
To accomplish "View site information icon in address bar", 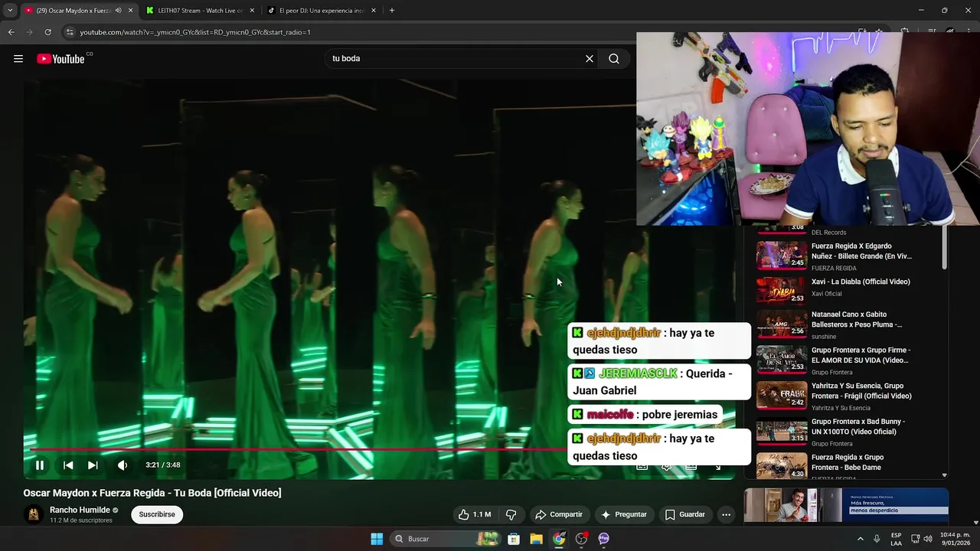I will [70, 32].
